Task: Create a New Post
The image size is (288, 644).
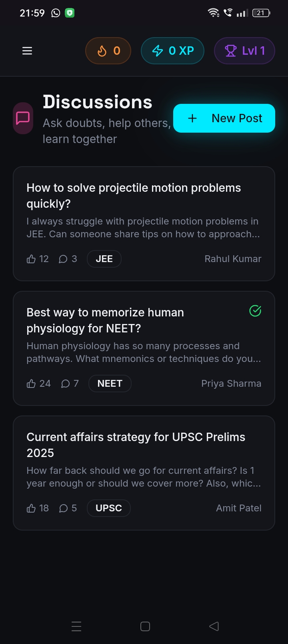Action: pyautogui.click(x=224, y=118)
